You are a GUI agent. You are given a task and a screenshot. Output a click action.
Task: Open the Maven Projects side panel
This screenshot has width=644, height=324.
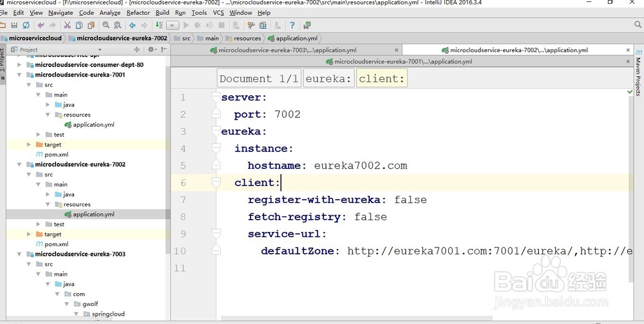(638, 73)
